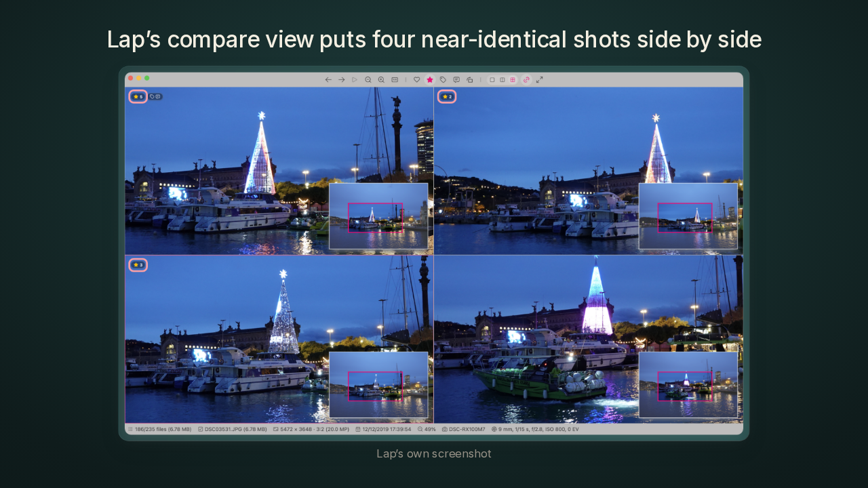This screenshot has height=488, width=868.
Task: Switch to single image layout
Action: click(492, 79)
